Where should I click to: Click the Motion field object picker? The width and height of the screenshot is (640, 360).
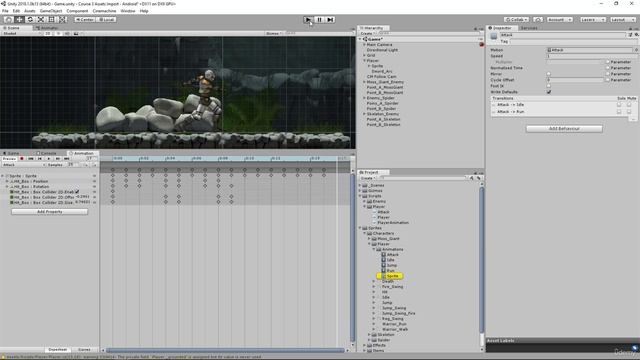[636, 50]
